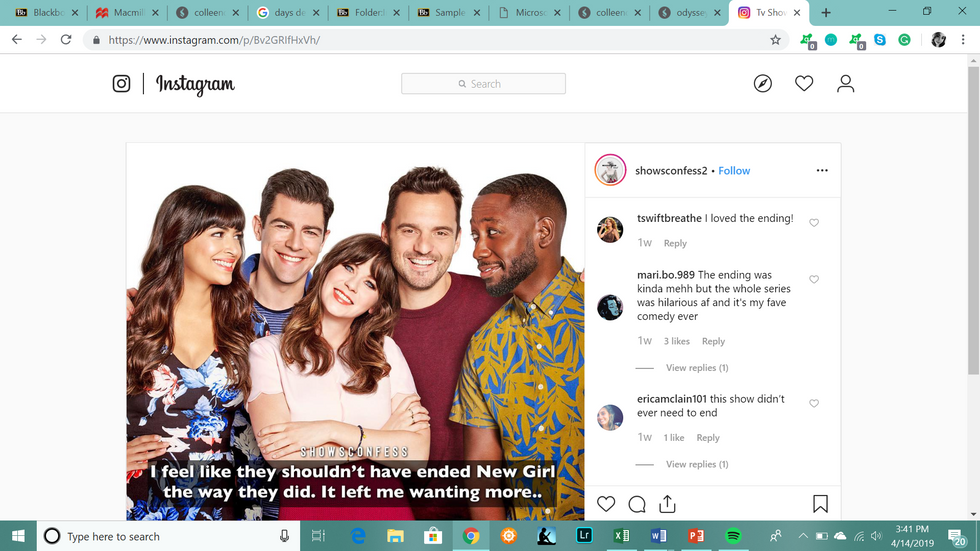The height and width of the screenshot is (551, 980).
Task: Open the activity heart icon in header
Action: 804,83
